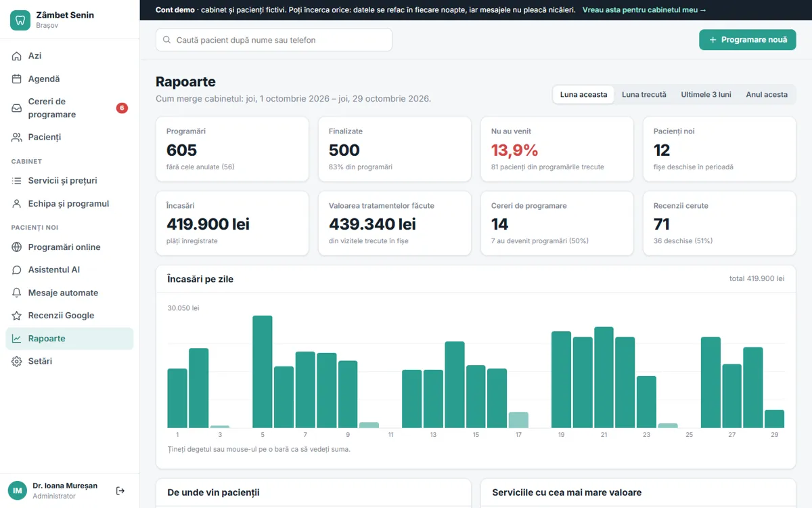Viewport: 812px width, 508px height.
Task: Click the magnifier icon in the patient search
Action: 166,40
